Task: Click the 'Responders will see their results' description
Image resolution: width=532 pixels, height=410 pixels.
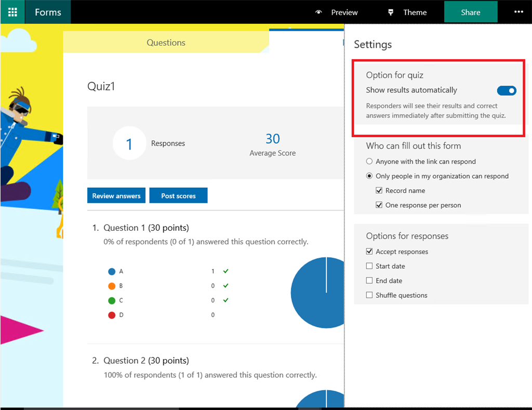Action: (436, 111)
